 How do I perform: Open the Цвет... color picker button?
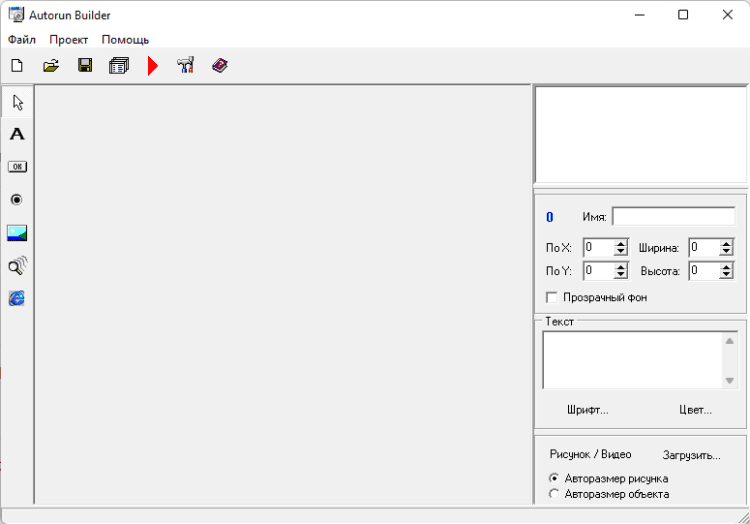tap(695, 410)
